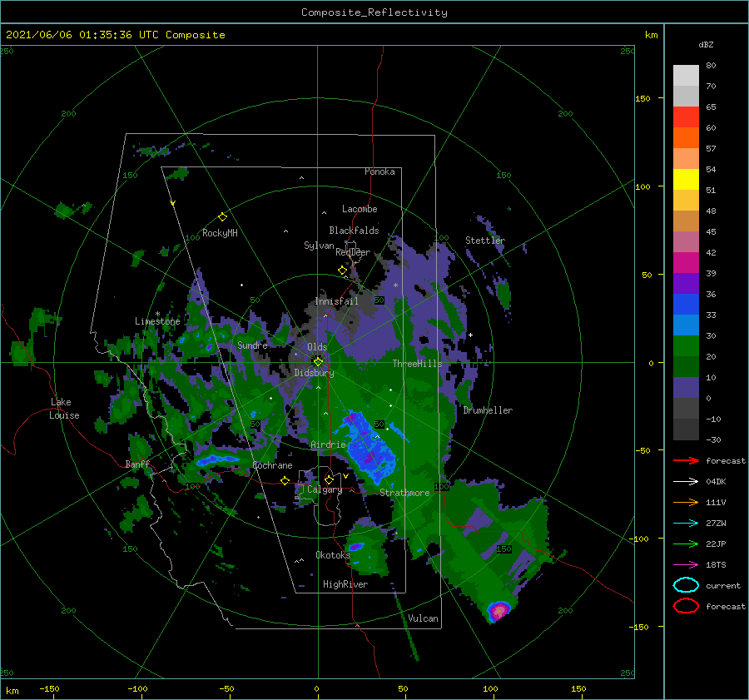
Task: Click the Cochrane town label
Action: (272, 465)
